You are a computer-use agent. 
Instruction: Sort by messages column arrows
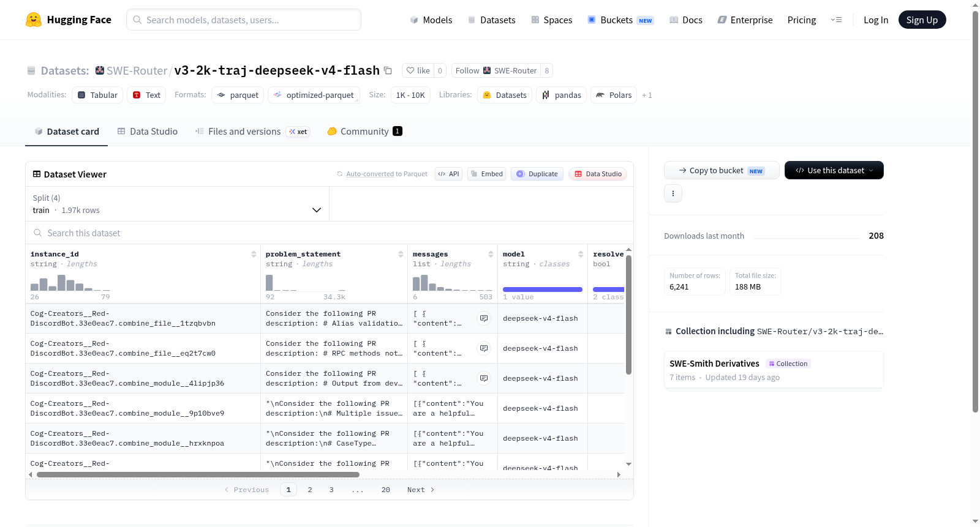(491, 254)
